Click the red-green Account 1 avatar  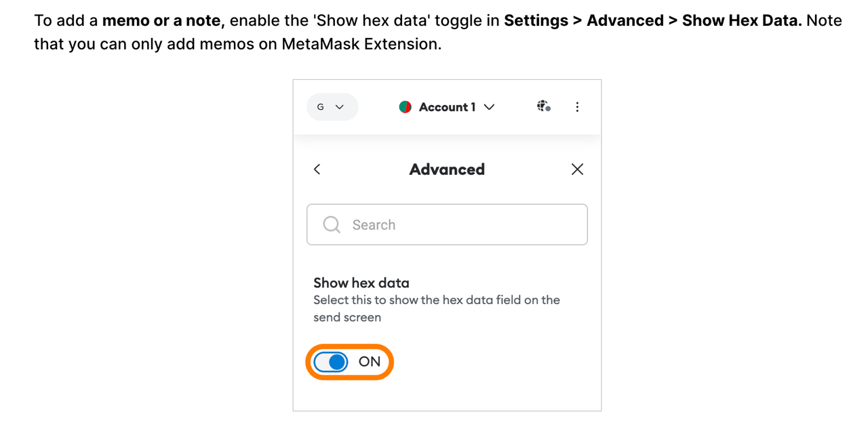(406, 107)
